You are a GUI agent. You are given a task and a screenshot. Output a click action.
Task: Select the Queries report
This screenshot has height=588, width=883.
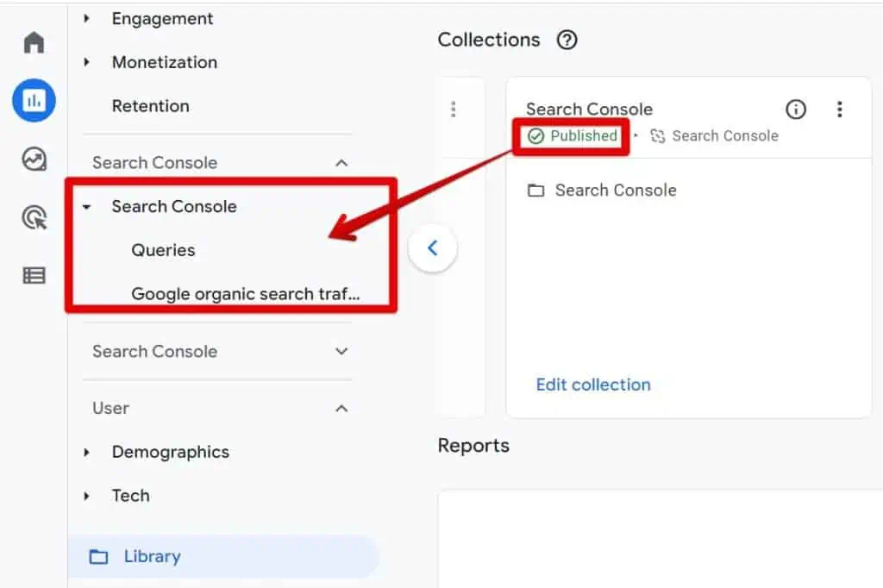pyautogui.click(x=163, y=250)
